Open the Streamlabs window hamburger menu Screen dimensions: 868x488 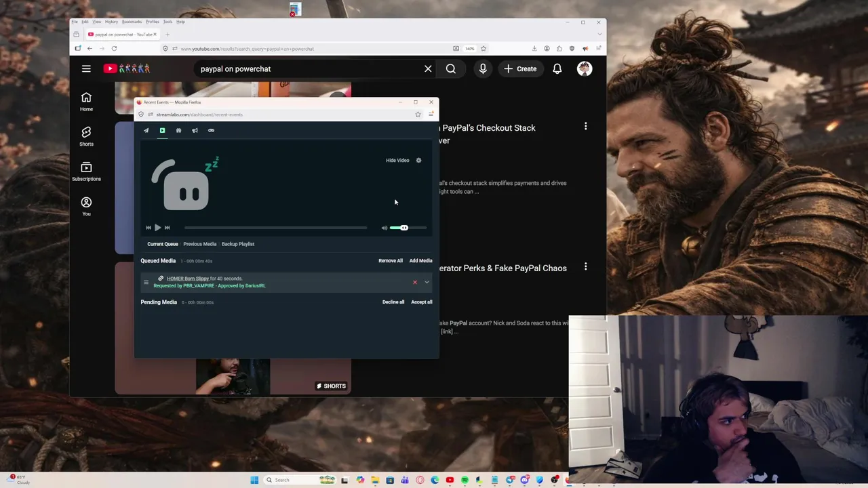431,115
